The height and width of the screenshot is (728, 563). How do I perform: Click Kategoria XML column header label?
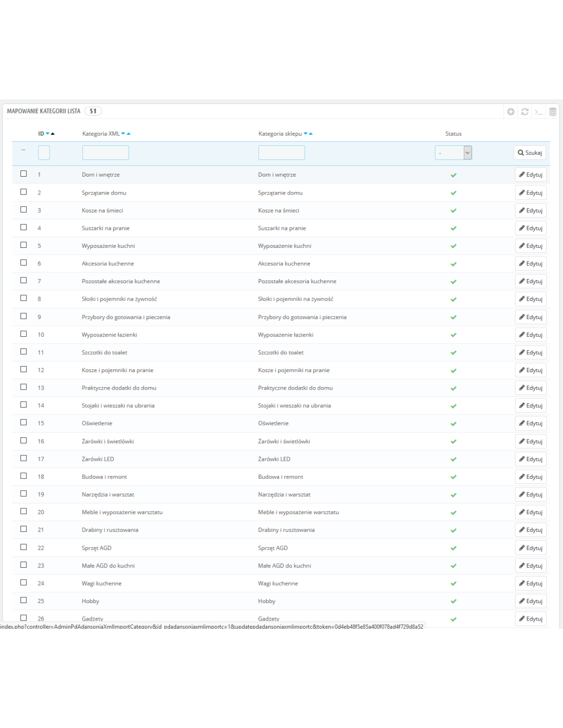[101, 134]
